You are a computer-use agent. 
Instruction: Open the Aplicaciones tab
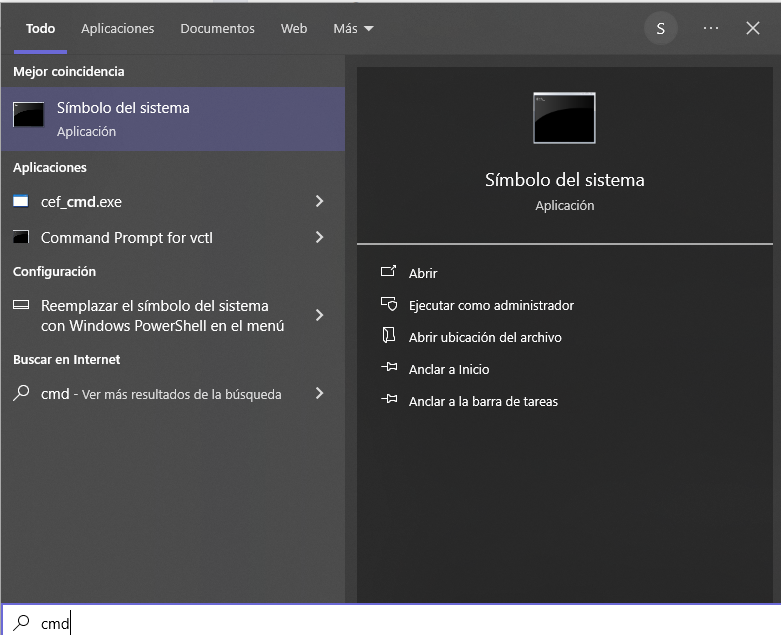pos(118,29)
